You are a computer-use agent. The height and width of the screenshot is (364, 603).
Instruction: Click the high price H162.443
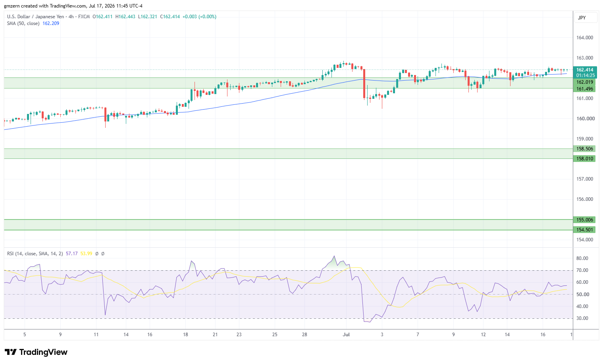[x=125, y=17]
